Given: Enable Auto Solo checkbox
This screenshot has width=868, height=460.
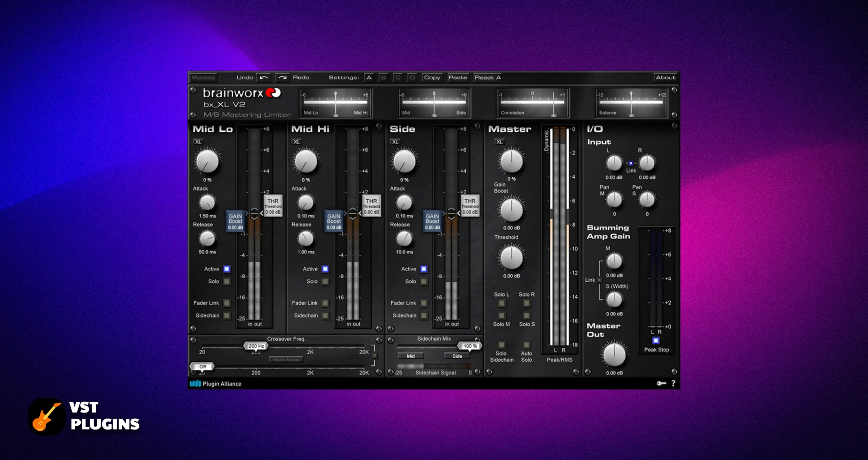Looking at the screenshot, I should tap(526, 345).
